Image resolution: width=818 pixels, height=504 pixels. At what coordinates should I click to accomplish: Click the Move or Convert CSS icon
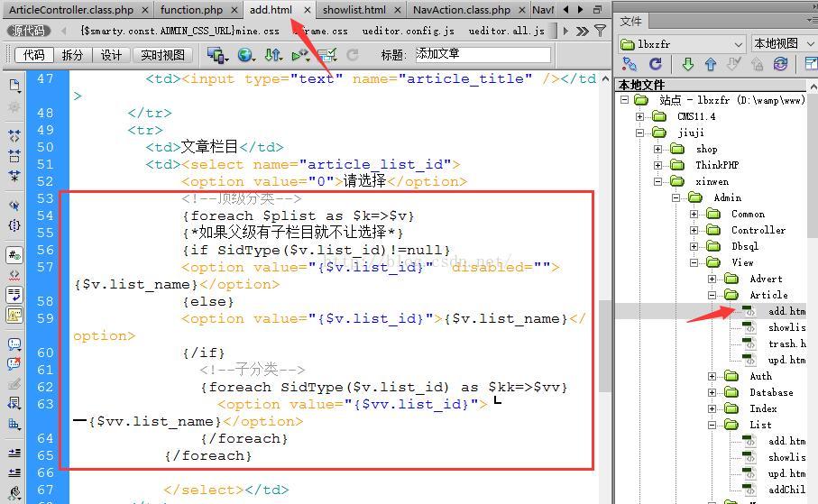[14, 424]
